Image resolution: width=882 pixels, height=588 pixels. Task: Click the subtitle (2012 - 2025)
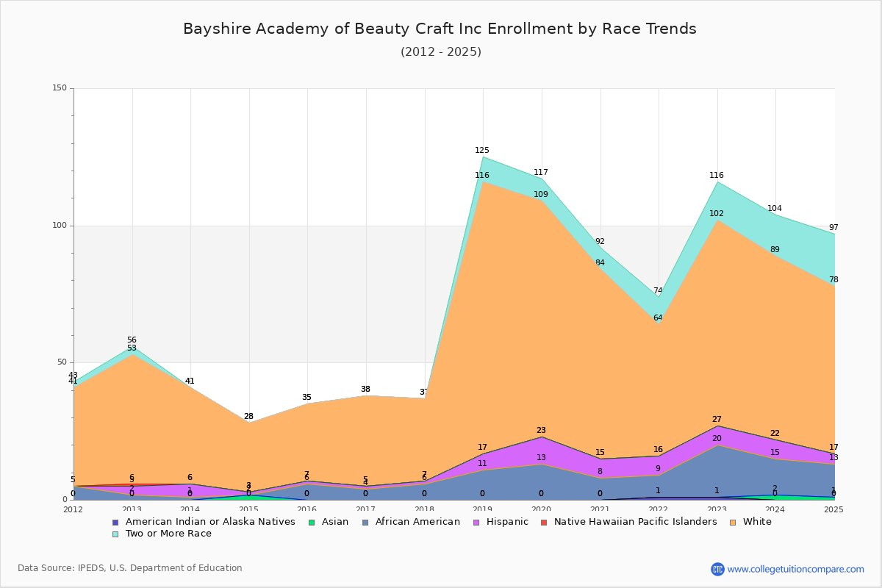[441, 52]
